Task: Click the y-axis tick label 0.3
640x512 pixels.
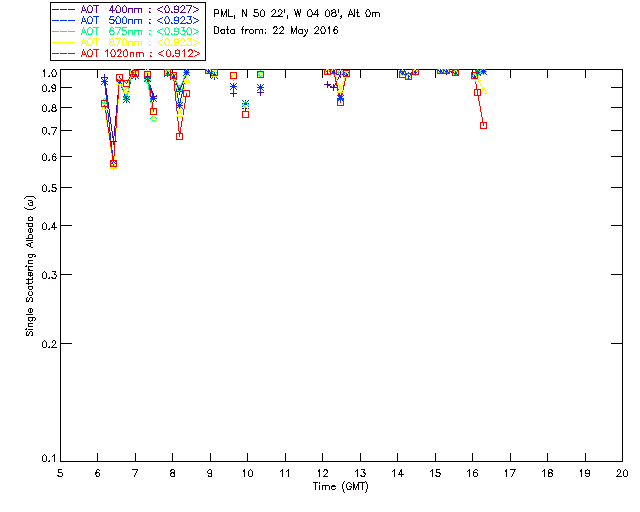Action: point(49,275)
